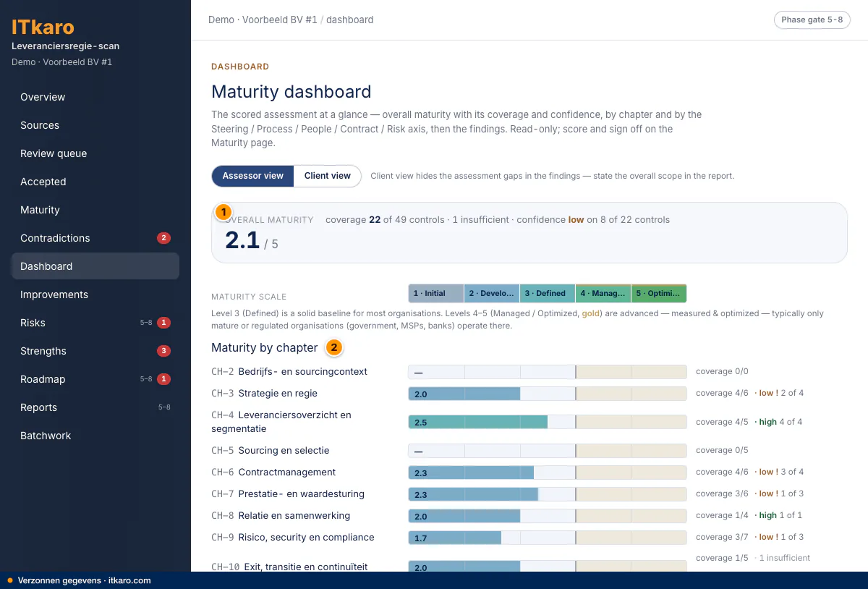Image resolution: width=868 pixels, height=589 pixels.
Task: Select the '5 · Optimi…' scale segment
Action: point(659,293)
